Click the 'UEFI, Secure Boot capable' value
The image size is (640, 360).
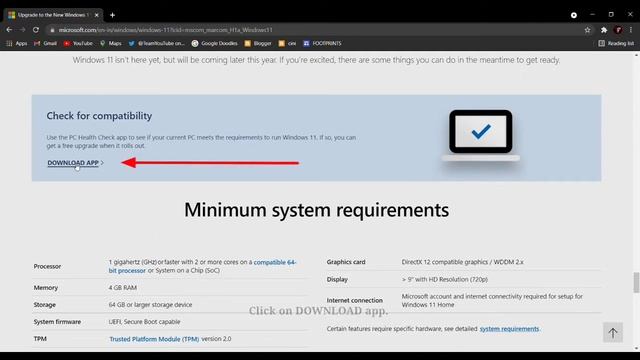coord(144,322)
